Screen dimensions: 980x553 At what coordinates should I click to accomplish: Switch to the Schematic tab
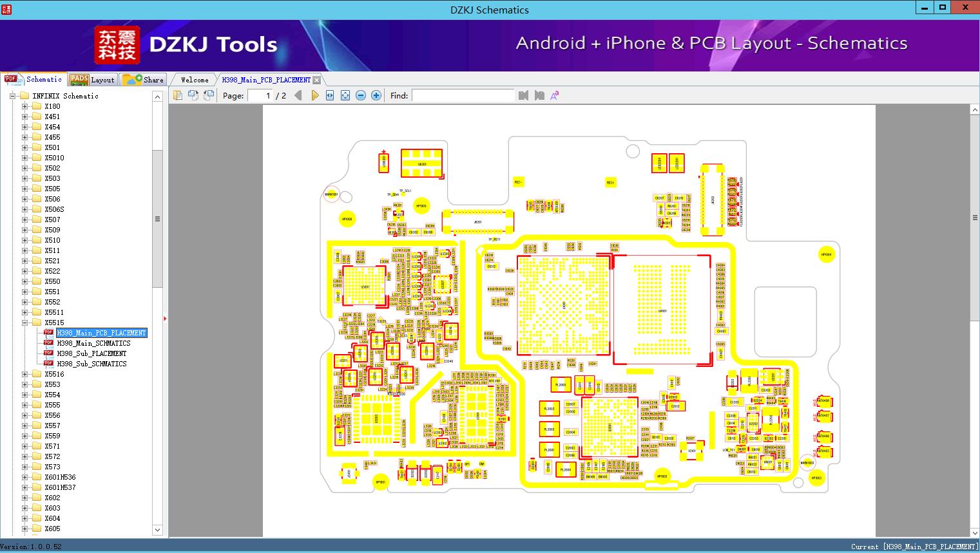pos(33,79)
